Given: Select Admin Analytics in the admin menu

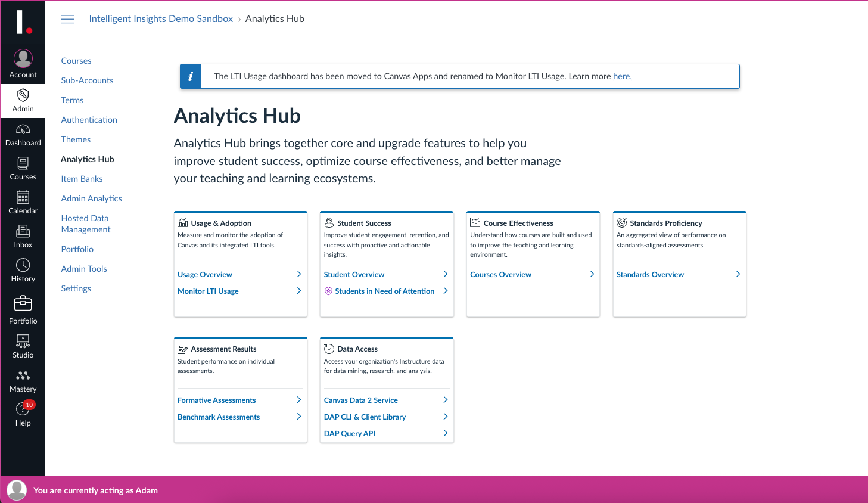Looking at the screenshot, I should click(91, 198).
